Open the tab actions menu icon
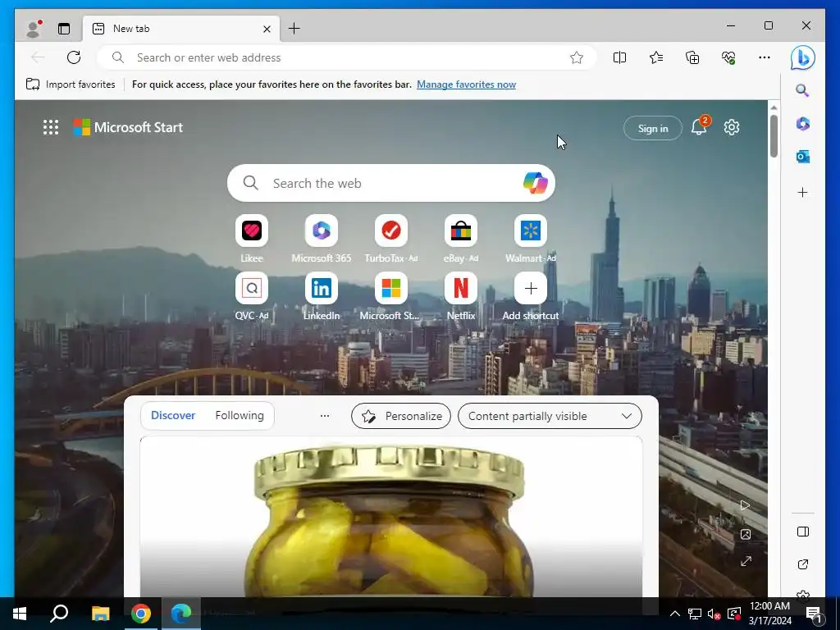Screen dimensions: 840x630 pyautogui.click(x=64, y=29)
